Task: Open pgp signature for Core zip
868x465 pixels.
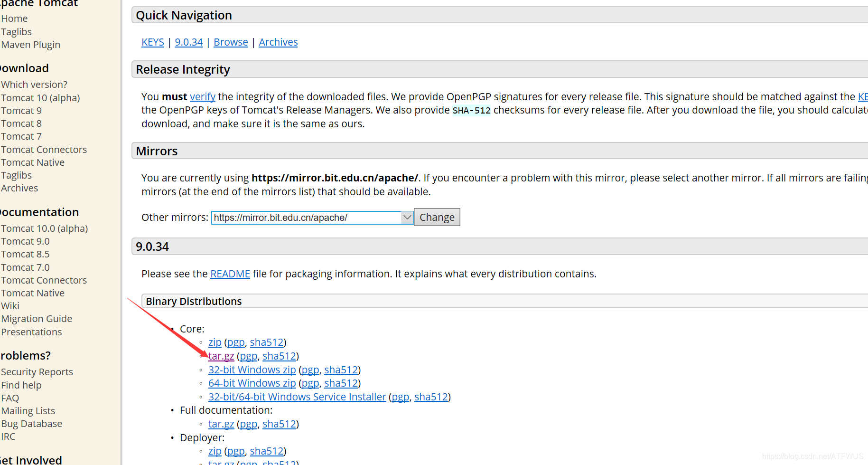Action: 236,342
